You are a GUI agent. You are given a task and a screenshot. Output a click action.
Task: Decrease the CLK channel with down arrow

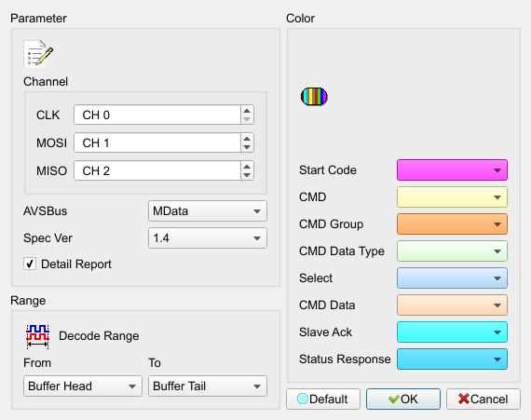pos(247,119)
